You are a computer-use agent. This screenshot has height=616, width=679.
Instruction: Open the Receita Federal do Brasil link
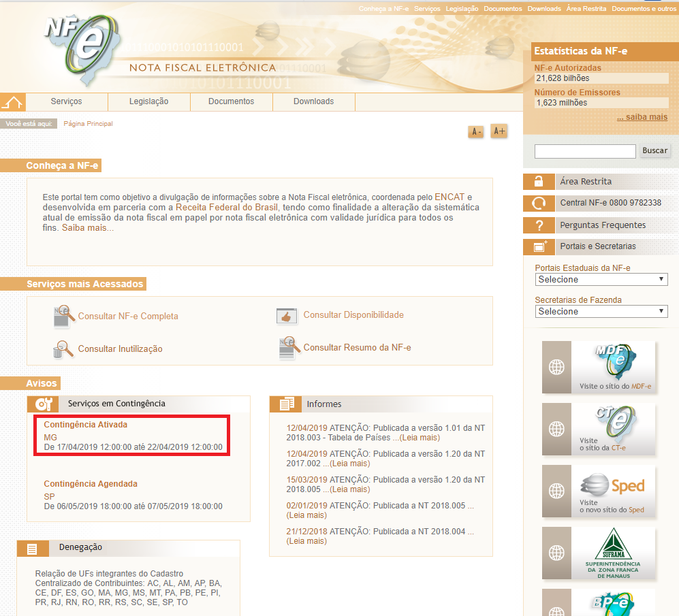[x=227, y=208]
